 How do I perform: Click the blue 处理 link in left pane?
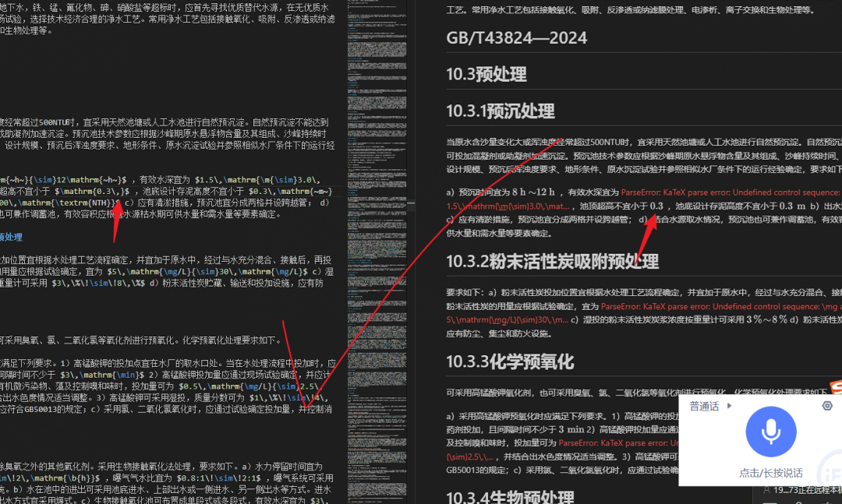(9, 237)
